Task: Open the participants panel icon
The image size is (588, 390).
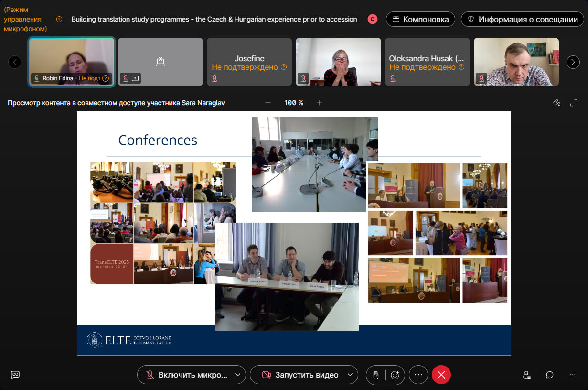Action: coord(527,375)
